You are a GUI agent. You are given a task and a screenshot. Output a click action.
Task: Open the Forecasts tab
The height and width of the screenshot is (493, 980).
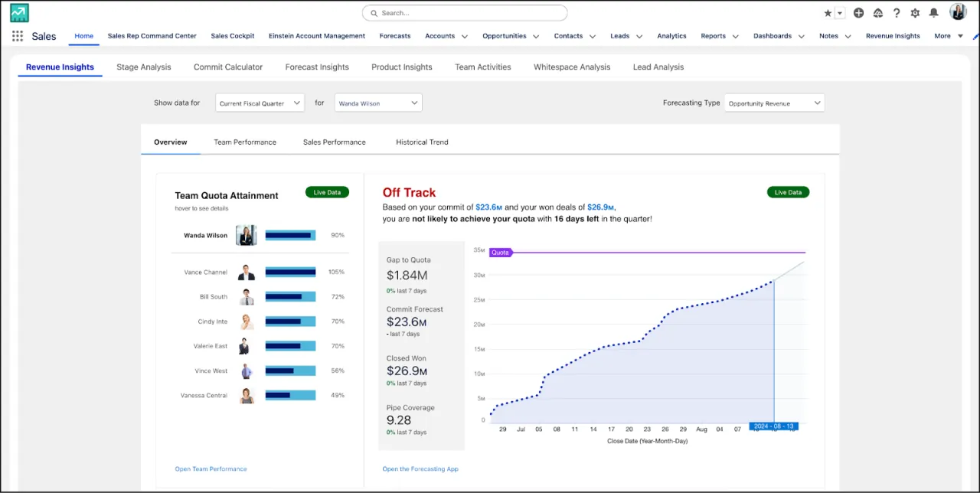click(395, 36)
